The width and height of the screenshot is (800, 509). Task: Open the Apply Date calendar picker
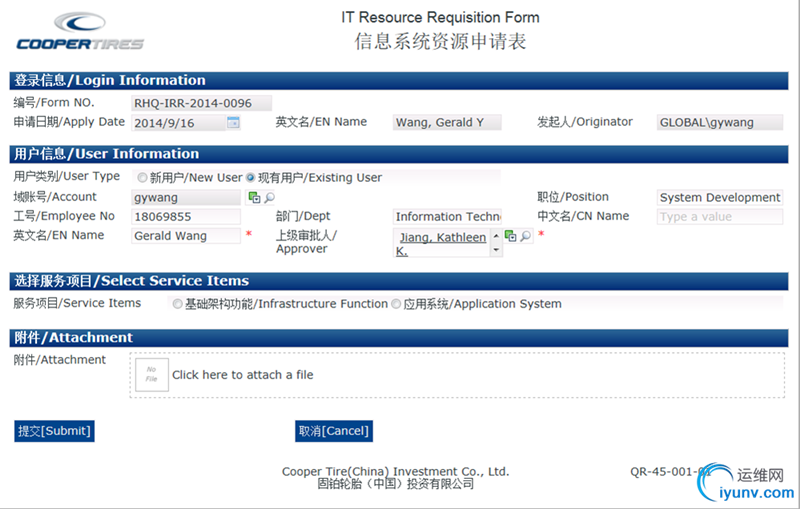pos(233,123)
